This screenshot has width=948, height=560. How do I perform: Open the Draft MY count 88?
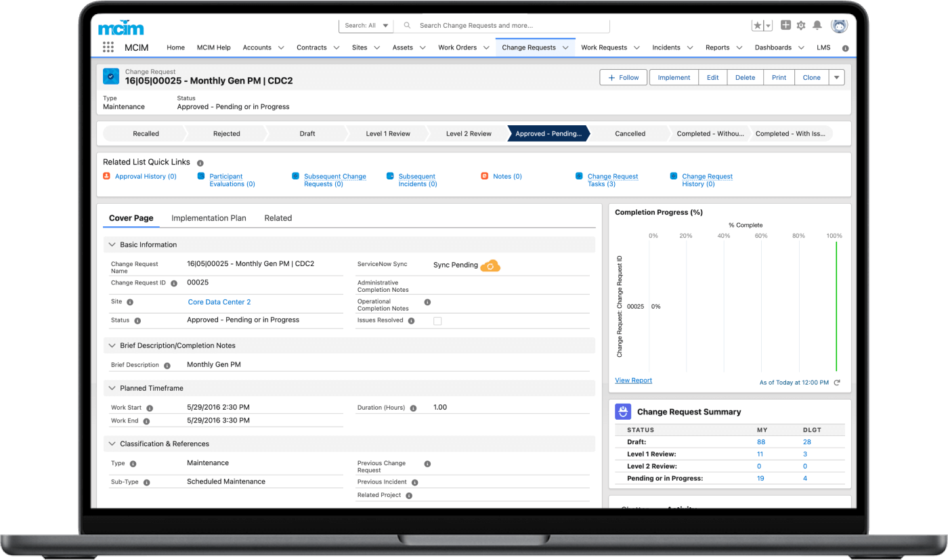pyautogui.click(x=761, y=442)
